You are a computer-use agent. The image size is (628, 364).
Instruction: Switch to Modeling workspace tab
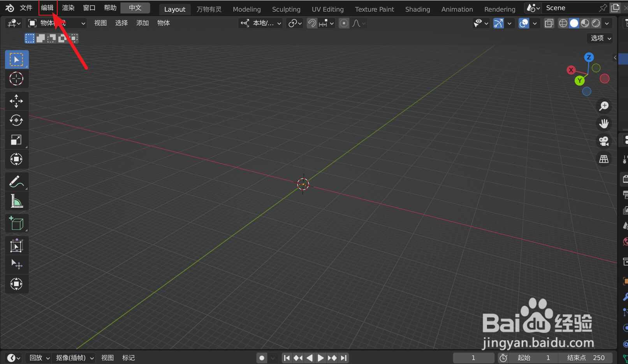tap(247, 9)
